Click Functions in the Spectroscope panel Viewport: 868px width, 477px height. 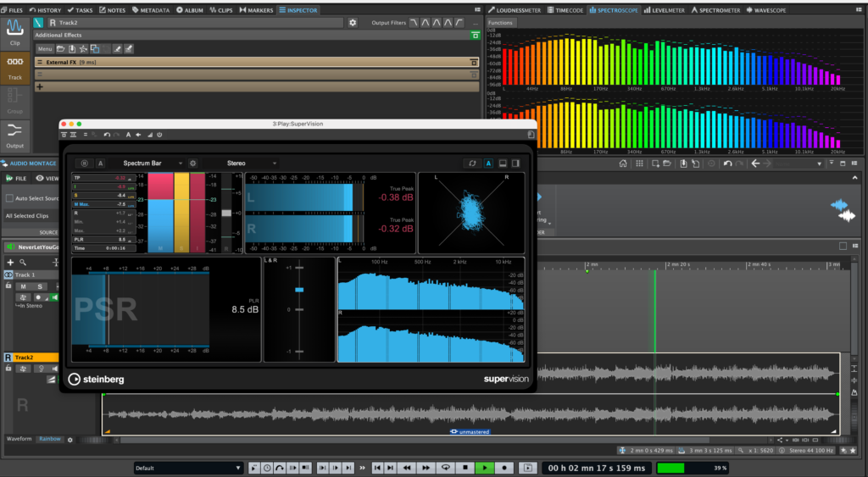pos(500,23)
